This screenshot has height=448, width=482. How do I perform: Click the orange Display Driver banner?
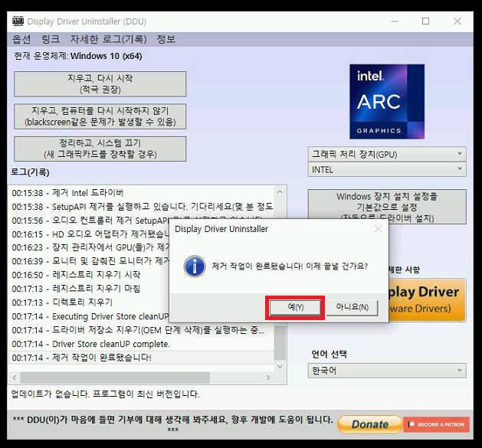click(428, 300)
